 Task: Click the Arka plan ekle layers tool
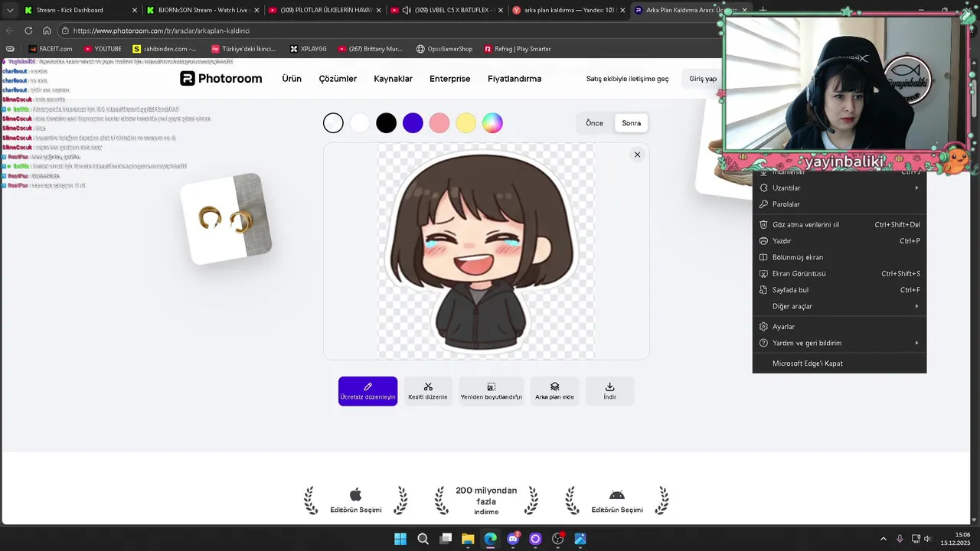(x=554, y=391)
